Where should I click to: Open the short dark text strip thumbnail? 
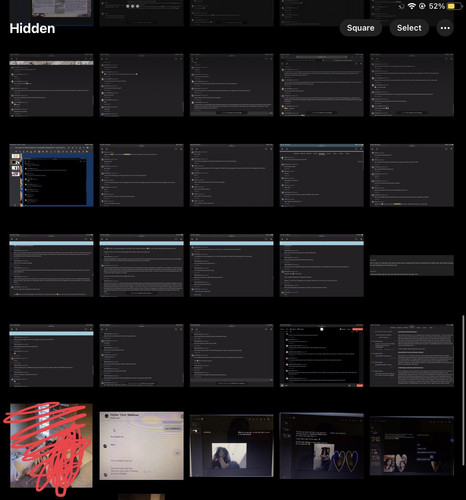point(412,265)
